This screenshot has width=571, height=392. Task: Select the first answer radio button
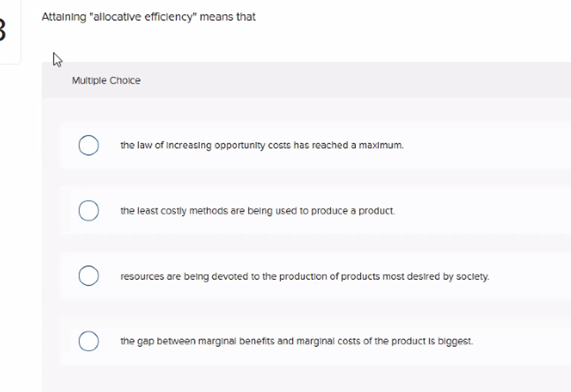click(89, 145)
